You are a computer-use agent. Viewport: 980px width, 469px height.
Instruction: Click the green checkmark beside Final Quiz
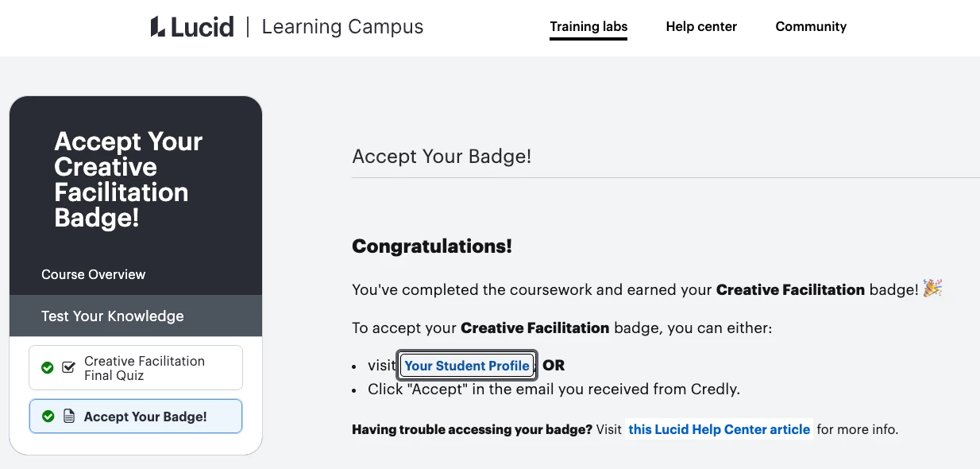click(x=48, y=367)
